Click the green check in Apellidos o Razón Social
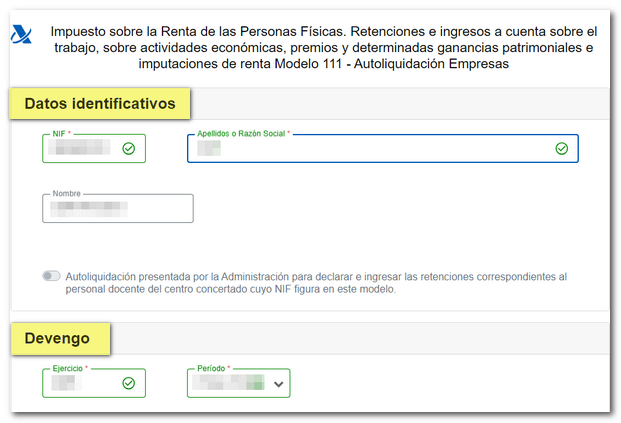Image resolution: width=621 pixels, height=423 pixels. tap(561, 149)
